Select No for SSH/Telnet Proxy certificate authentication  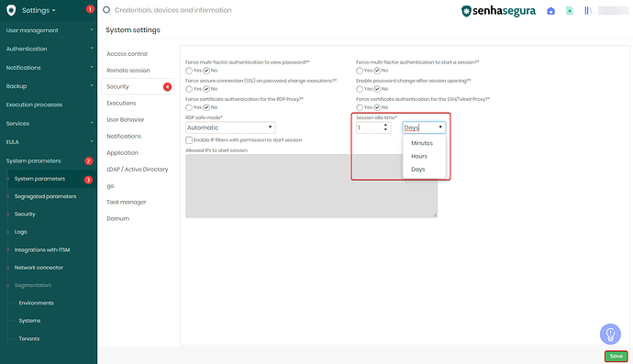(377, 108)
